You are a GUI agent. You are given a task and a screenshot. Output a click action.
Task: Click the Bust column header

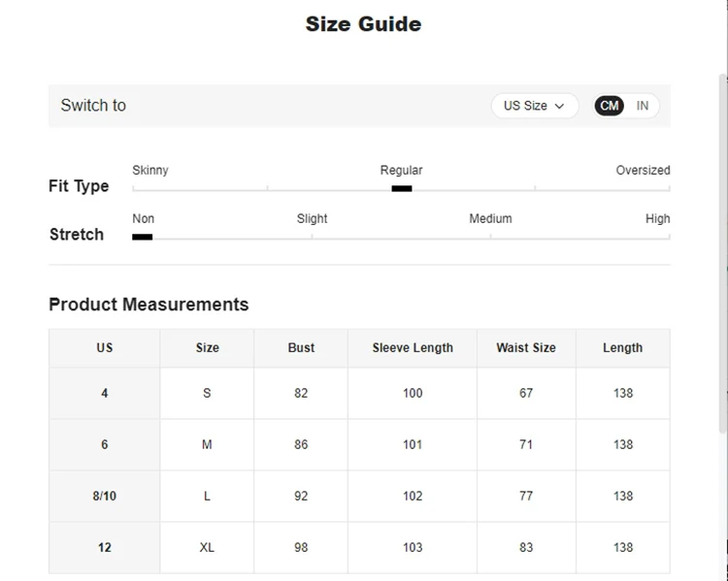pyautogui.click(x=301, y=347)
